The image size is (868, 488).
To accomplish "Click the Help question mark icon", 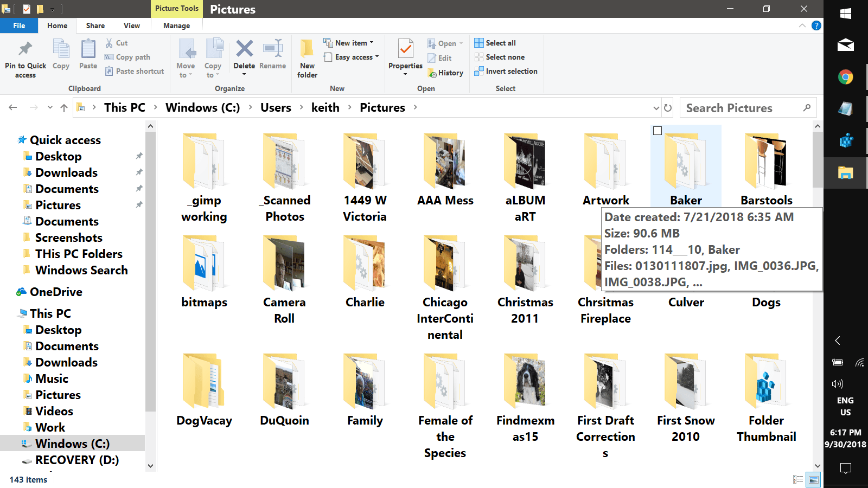I will (816, 25).
